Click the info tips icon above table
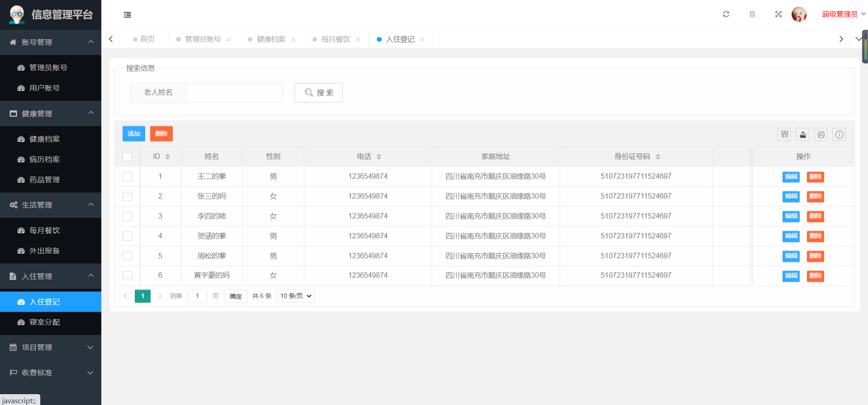Screen dimensions: 868x405 (840, 134)
